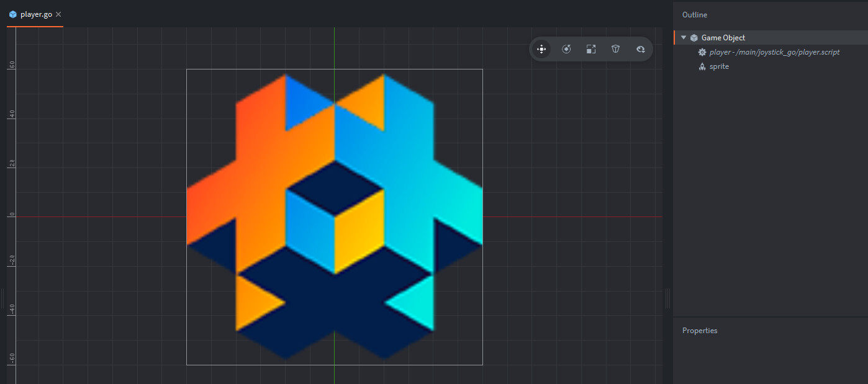This screenshot has width=868, height=384.
Task: Select the Scale tool in scene toolbar
Action: click(591, 49)
